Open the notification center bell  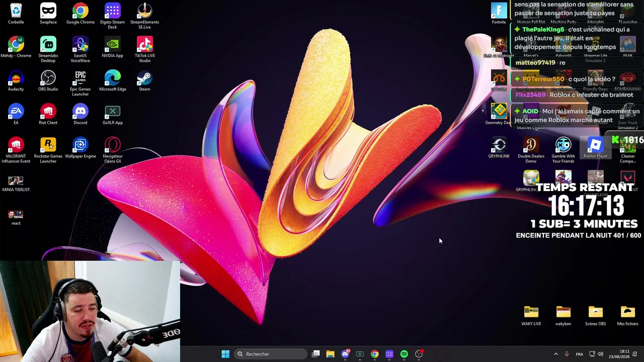[x=635, y=354]
